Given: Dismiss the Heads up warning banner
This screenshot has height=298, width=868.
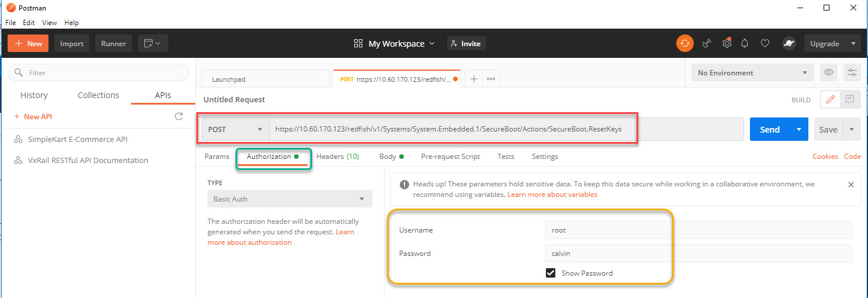Looking at the screenshot, I should [850, 184].
